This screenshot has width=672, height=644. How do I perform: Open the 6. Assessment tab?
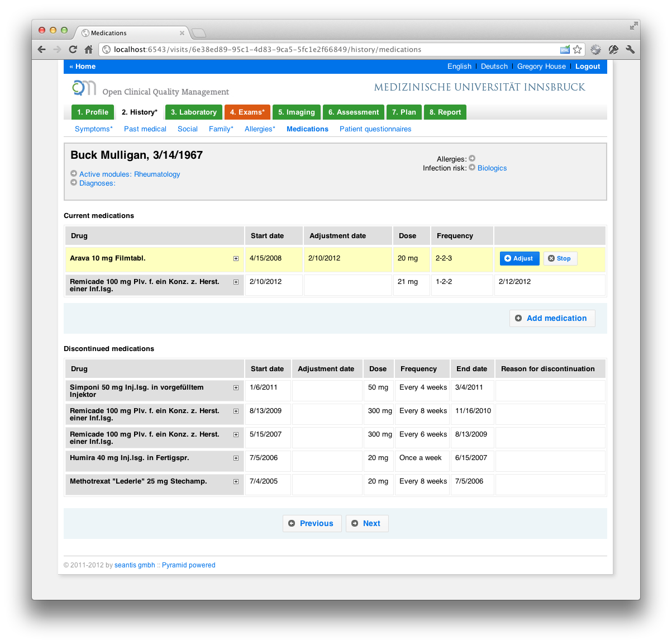click(x=354, y=112)
